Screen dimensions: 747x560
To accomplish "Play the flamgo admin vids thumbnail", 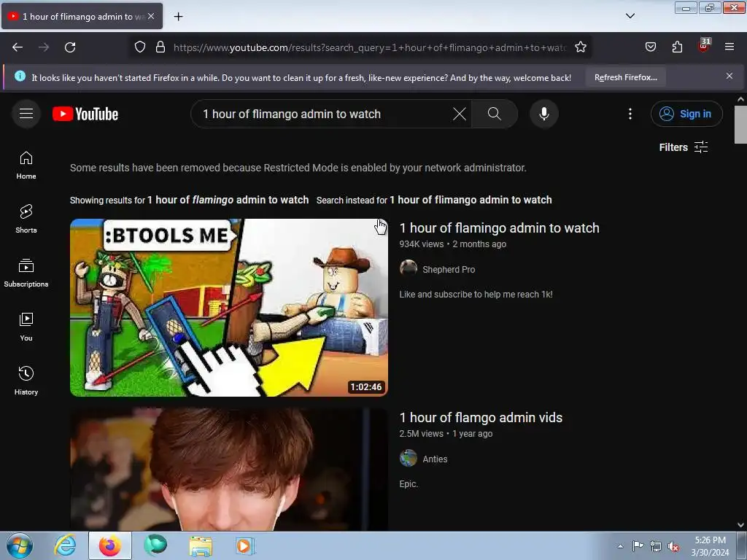I will tap(228, 470).
